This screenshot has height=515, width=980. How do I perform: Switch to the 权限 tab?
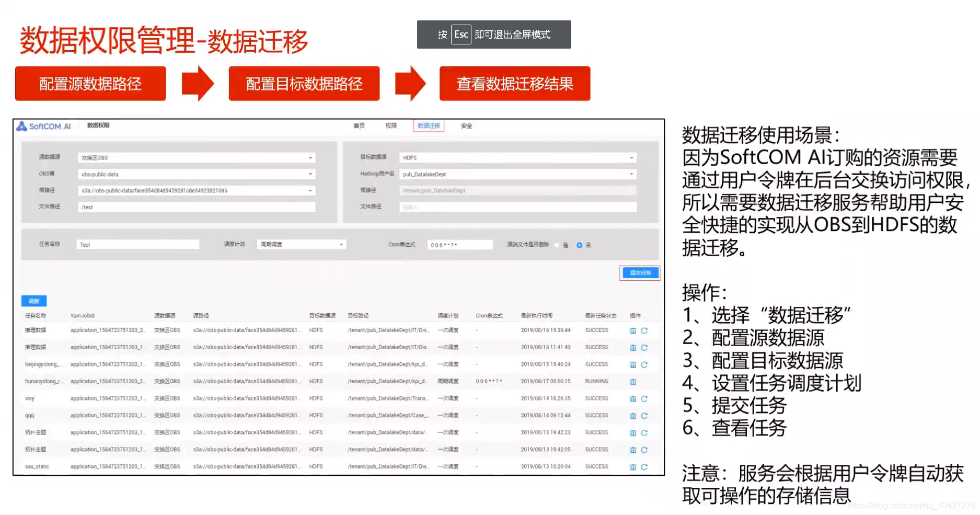click(391, 126)
